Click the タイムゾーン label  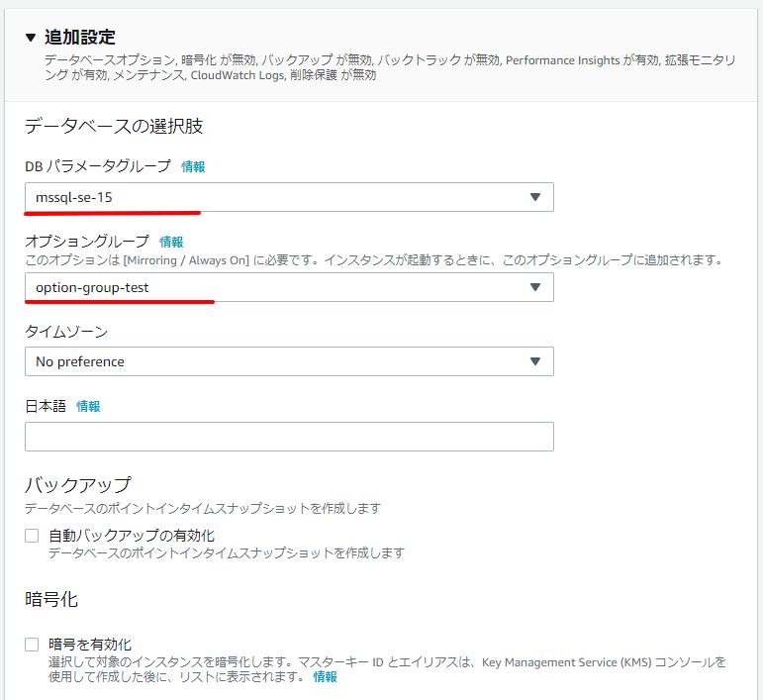(66, 332)
